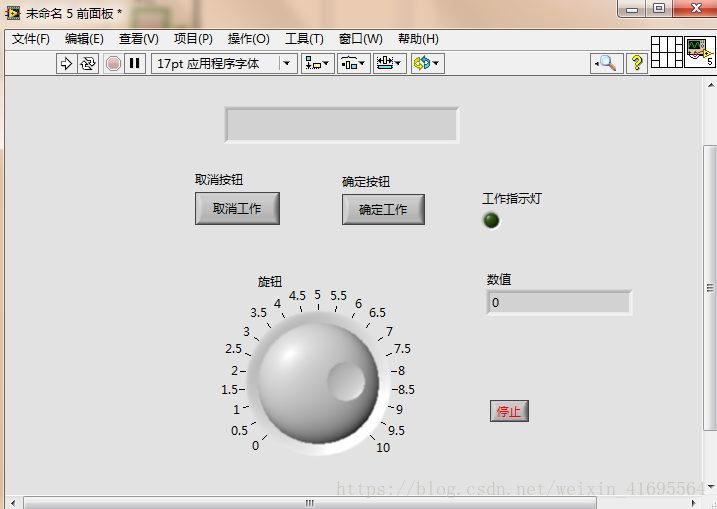Click the red 停止 button
The height and width of the screenshot is (509, 717).
509,411
